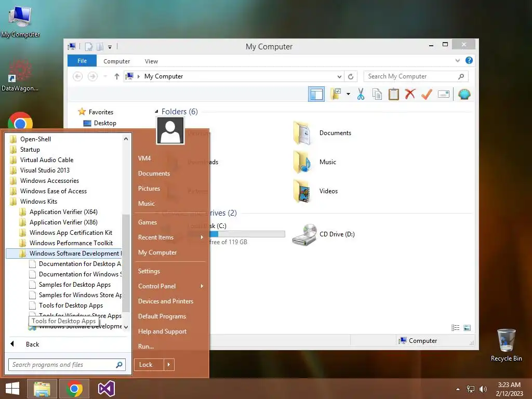Switch to details view icon
This screenshot has height=399, width=532.
(x=455, y=328)
